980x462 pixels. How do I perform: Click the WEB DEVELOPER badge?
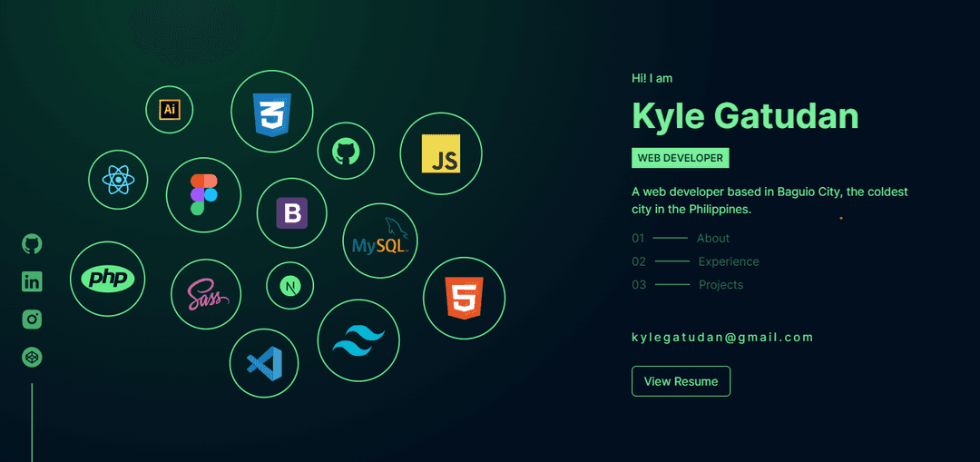pyautogui.click(x=680, y=158)
